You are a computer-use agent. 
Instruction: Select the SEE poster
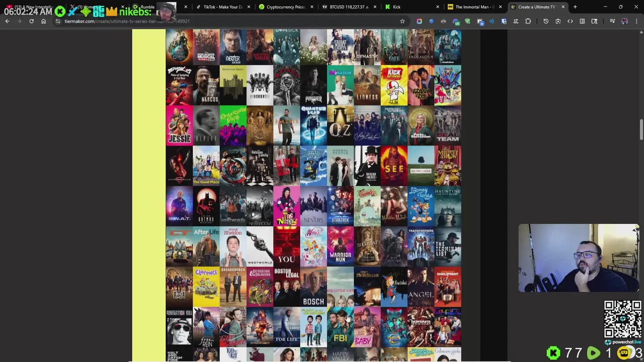pos(394,166)
